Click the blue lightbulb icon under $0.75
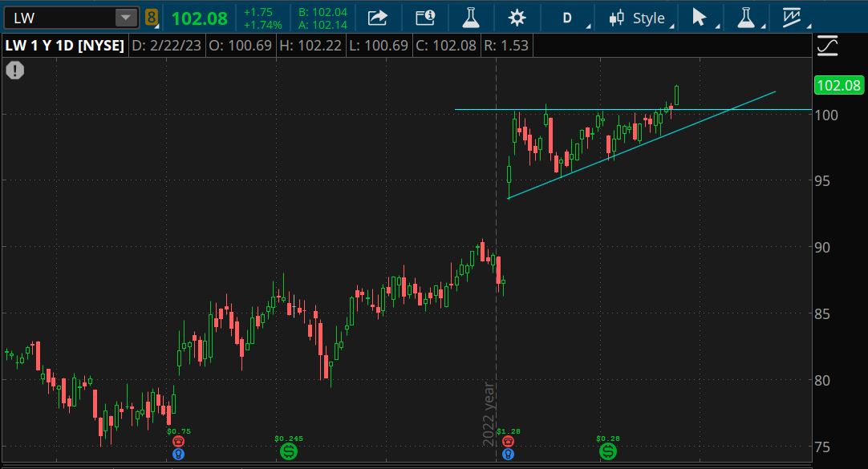Image resolution: width=868 pixels, height=469 pixels. click(178, 455)
